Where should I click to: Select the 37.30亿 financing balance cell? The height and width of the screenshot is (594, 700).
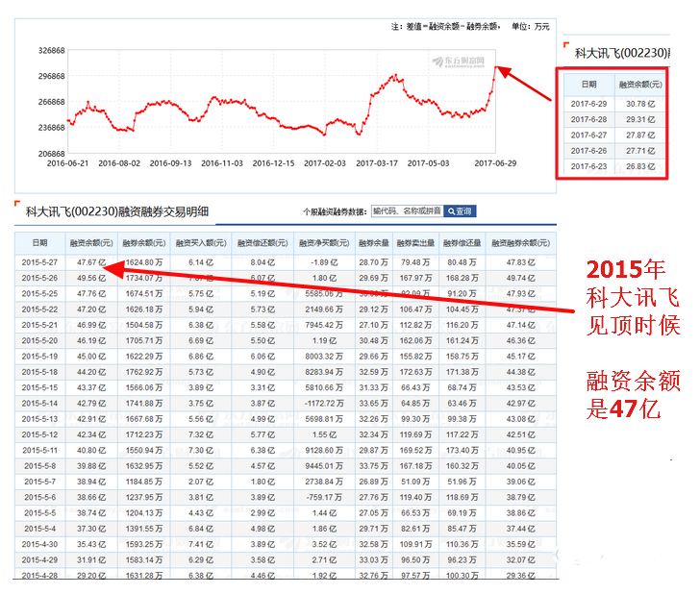[x=91, y=529]
